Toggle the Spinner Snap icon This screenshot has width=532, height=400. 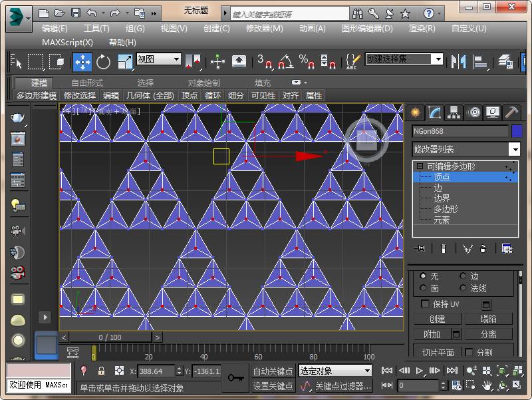coord(328,62)
